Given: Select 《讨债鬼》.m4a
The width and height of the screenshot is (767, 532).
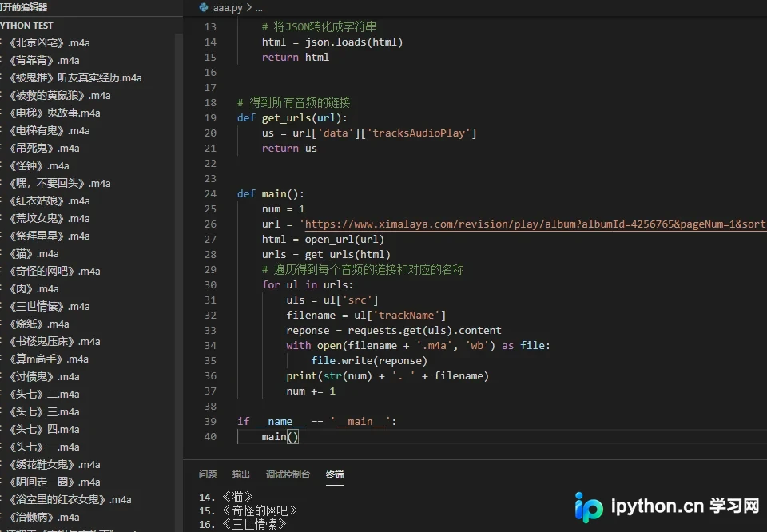Looking at the screenshot, I should tap(44, 378).
